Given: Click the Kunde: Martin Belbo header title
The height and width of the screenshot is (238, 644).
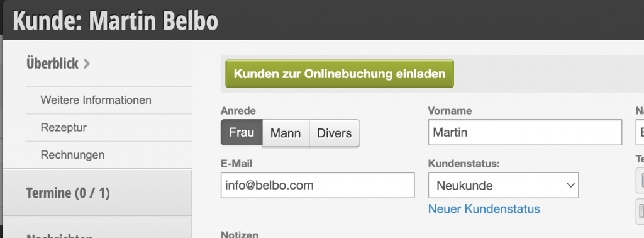Looking at the screenshot, I should [x=116, y=21].
